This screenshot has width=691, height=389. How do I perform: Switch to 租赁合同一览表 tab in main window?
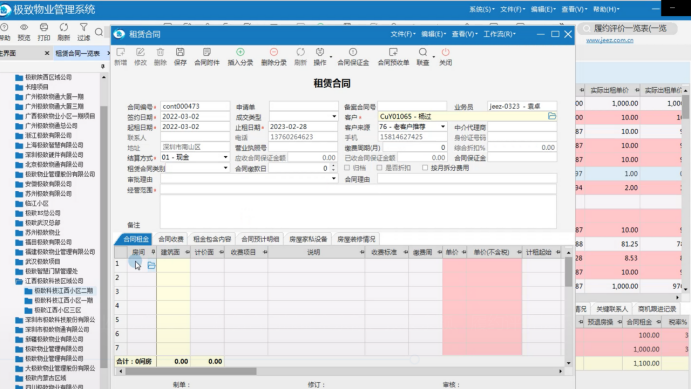[x=78, y=53]
